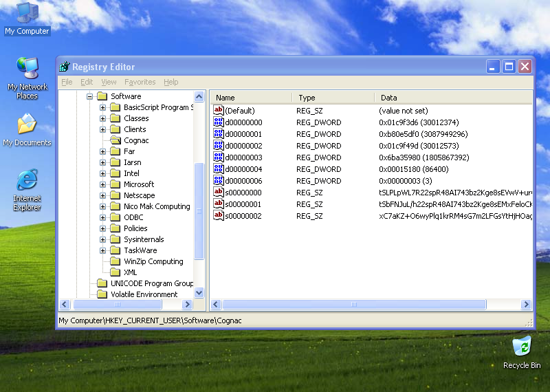The image size is (550, 392).
Task: Expand the Nico Mak Computing key
Action: [102, 206]
